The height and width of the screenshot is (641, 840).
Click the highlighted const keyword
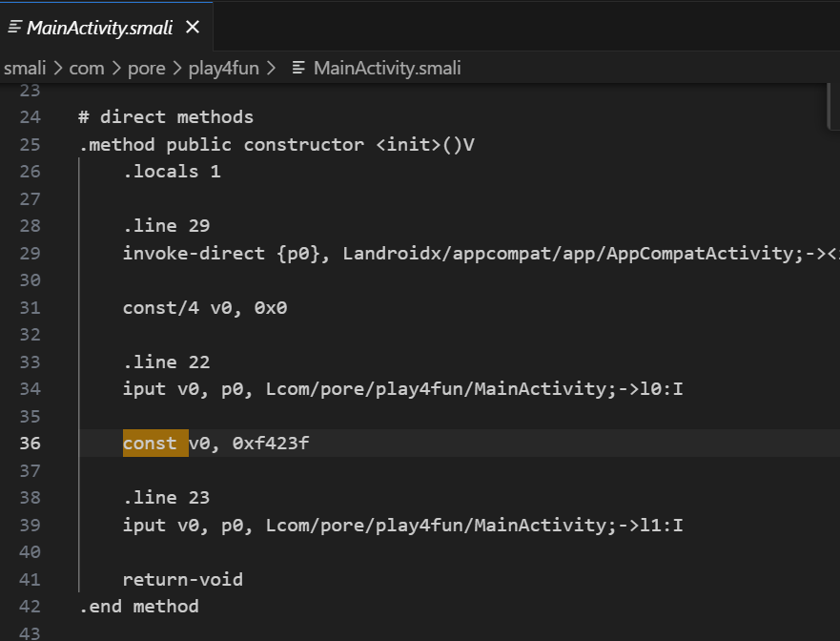click(x=150, y=444)
